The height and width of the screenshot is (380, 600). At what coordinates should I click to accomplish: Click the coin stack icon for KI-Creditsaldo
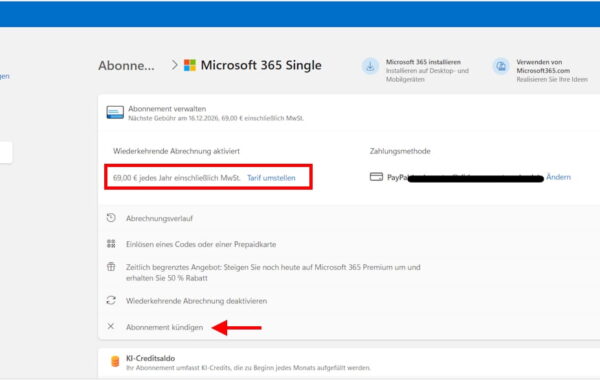point(115,361)
